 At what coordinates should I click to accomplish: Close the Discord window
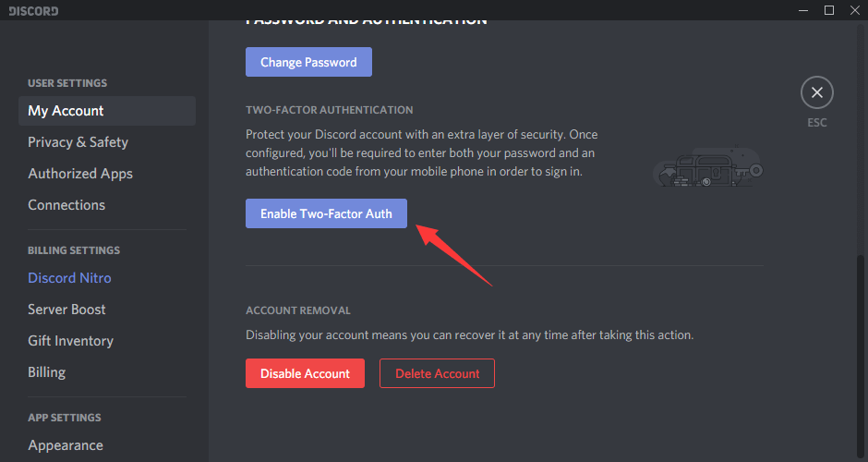(x=853, y=10)
